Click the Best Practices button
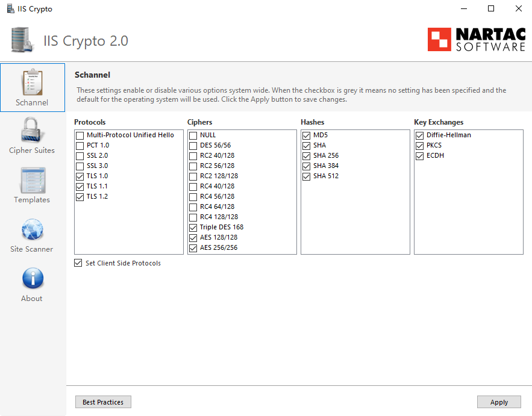Image resolution: width=532 pixels, height=416 pixels. (103, 402)
